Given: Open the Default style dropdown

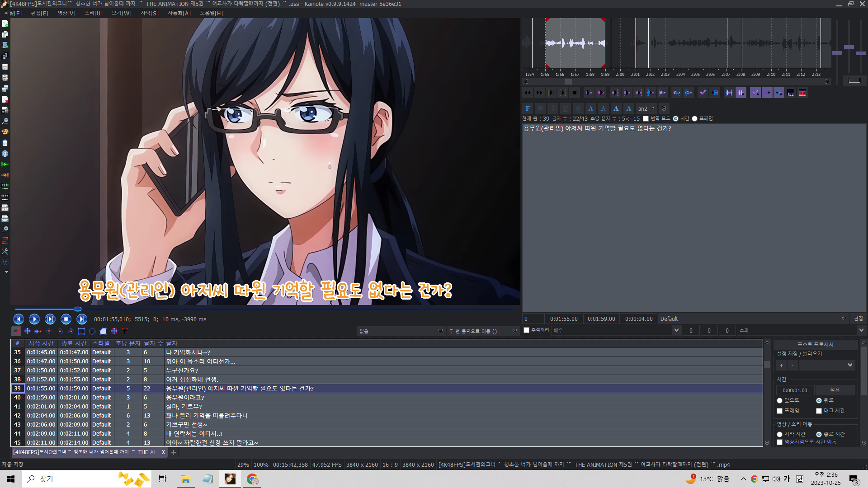Looking at the screenshot, I should click(x=753, y=319).
